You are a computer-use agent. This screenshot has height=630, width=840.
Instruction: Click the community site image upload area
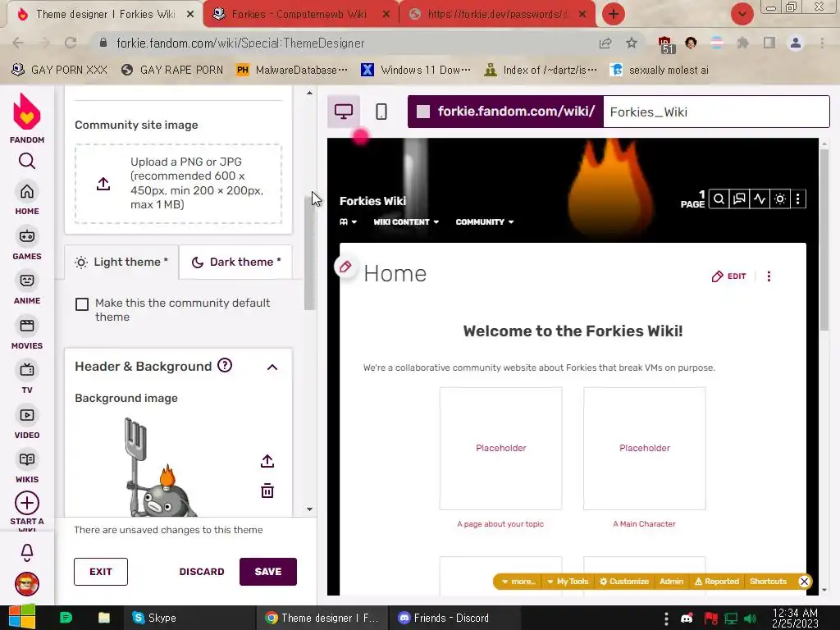coord(178,183)
